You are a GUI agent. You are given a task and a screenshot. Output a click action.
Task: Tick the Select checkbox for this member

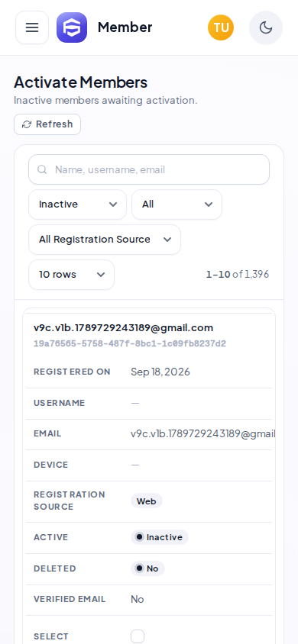(138, 636)
